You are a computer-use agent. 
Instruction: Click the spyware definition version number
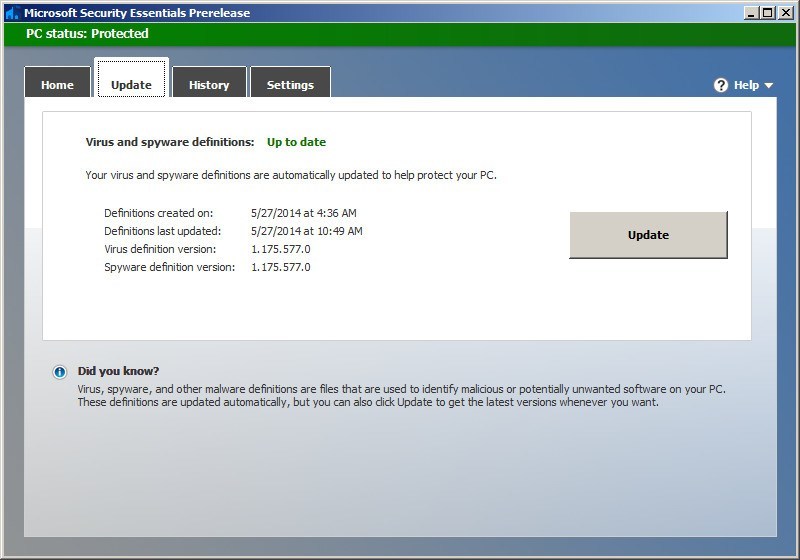tap(281, 267)
